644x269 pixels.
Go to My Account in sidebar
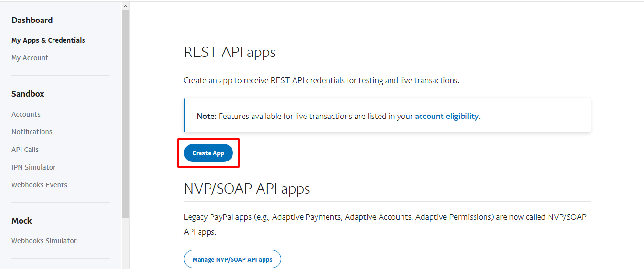pos(30,58)
